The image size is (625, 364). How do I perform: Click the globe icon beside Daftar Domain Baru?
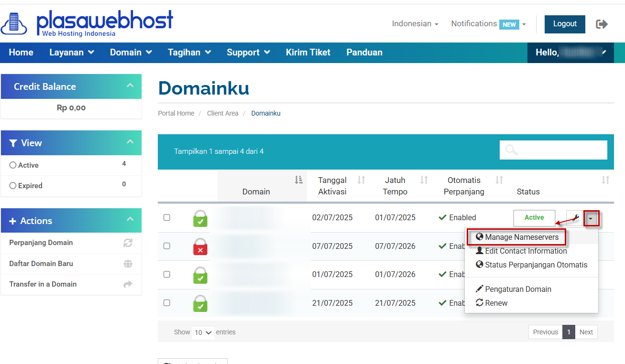coord(128,264)
